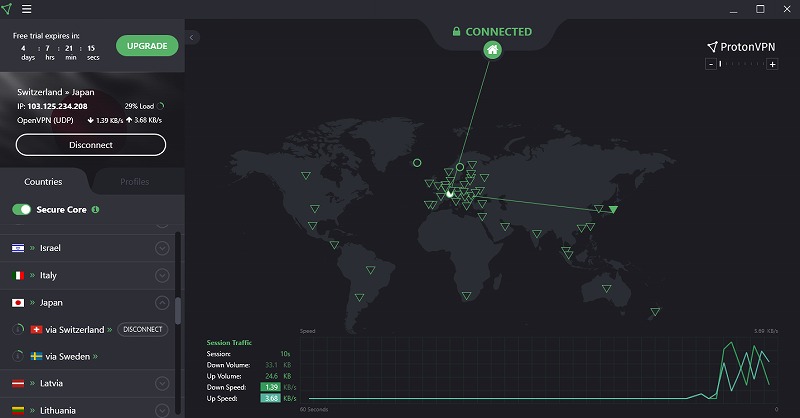This screenshot has height=418, width=800.
Task: Click the Australia server marker
Action: [606, 288]
